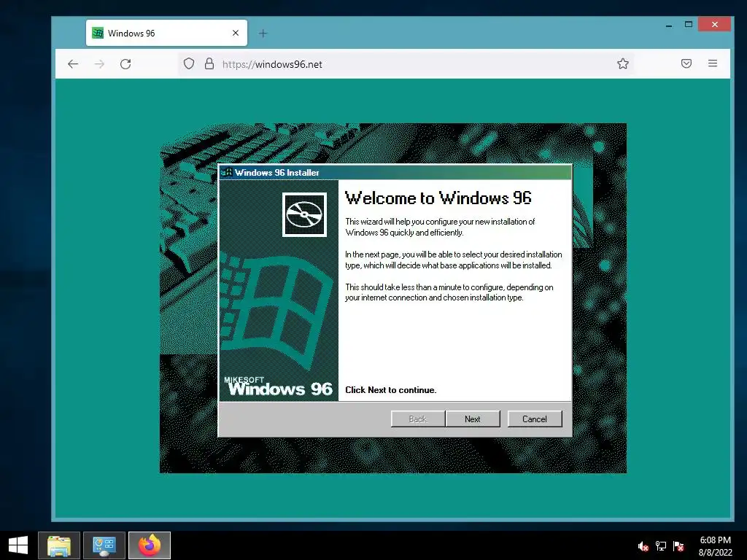This screenshot has width=747, height=560.
Task: Click the installer CD disc icon
Action: tap(304, 215)
